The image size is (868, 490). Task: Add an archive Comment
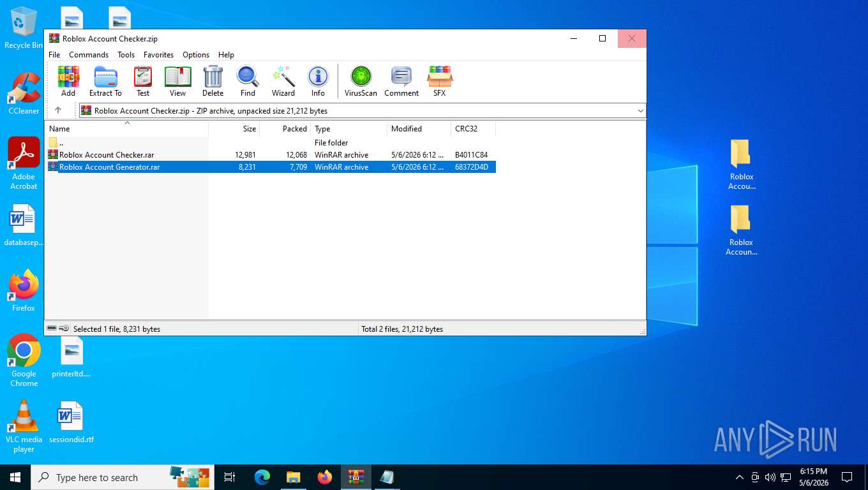[401, 81]
